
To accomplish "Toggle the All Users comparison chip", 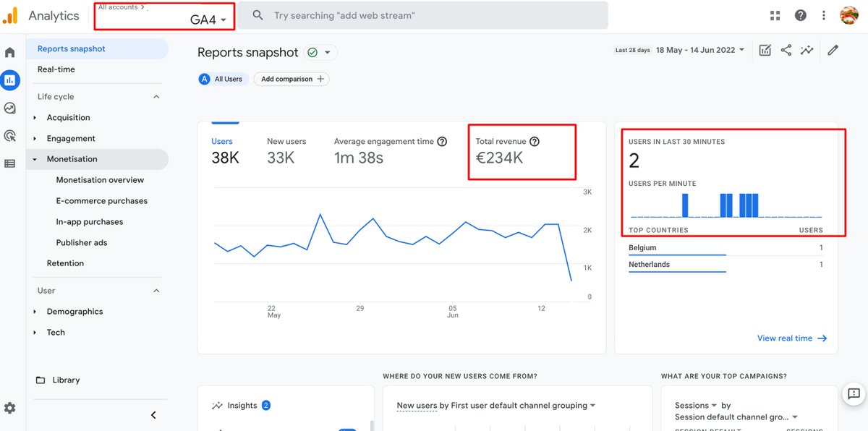I will coord(222,78).
